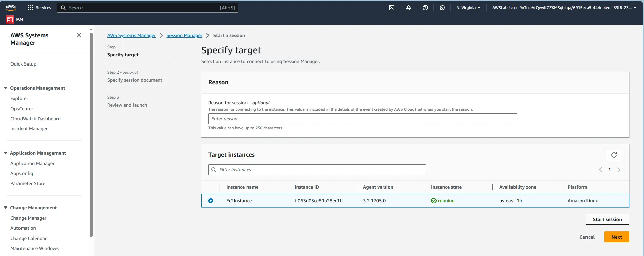Open AppConfig in the sidebar
This screenshot has height=256, width=644.
click(22, 173)
